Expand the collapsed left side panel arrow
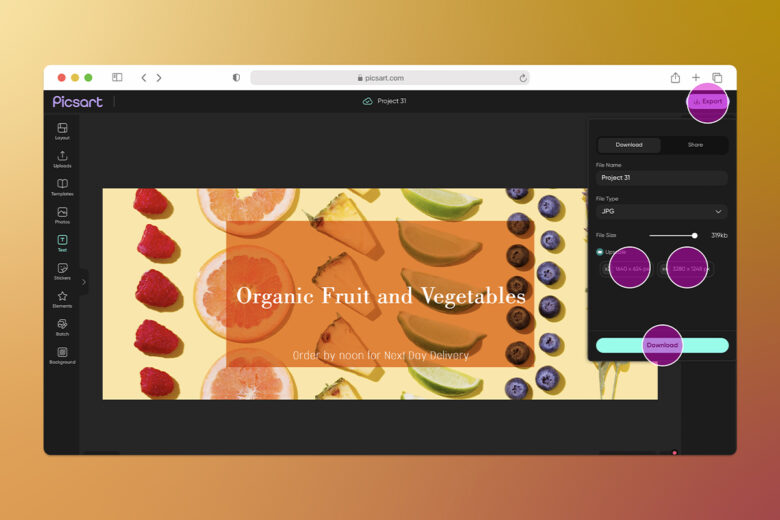 coord(84,282)
